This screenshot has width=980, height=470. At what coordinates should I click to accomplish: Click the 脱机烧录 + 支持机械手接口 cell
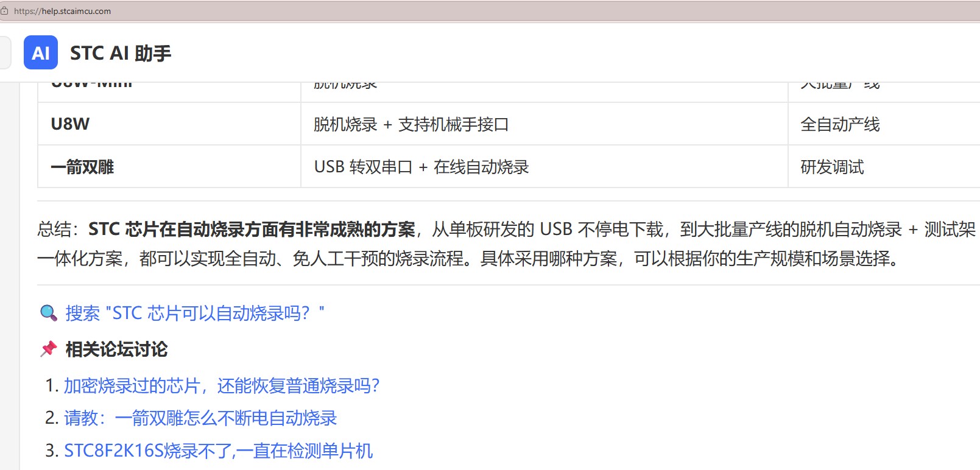pos(545,124)
